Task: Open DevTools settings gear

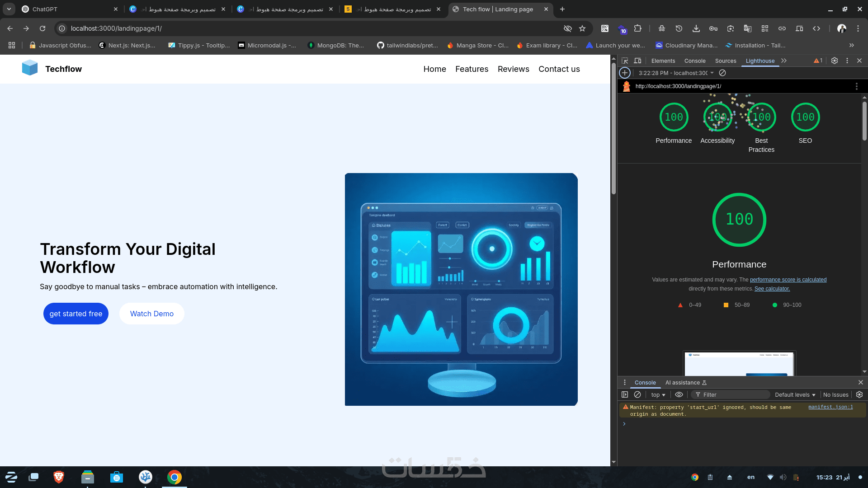Action: (835, 61)
